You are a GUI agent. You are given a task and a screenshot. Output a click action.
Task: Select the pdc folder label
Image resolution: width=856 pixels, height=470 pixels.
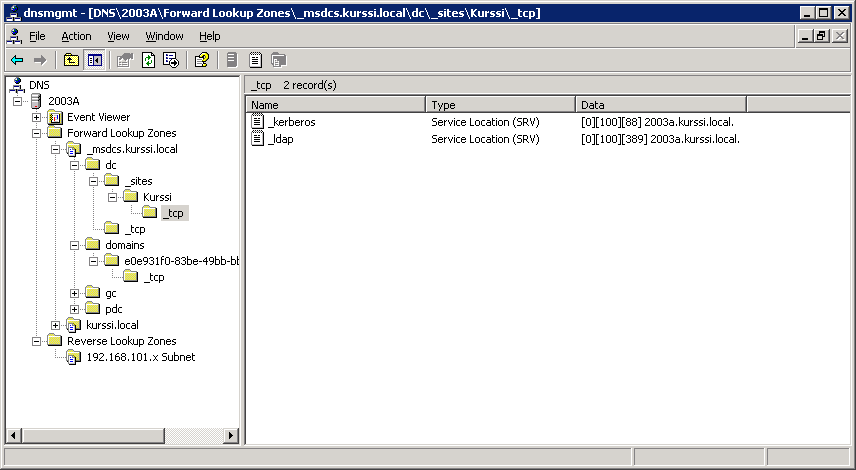(114, 310)
